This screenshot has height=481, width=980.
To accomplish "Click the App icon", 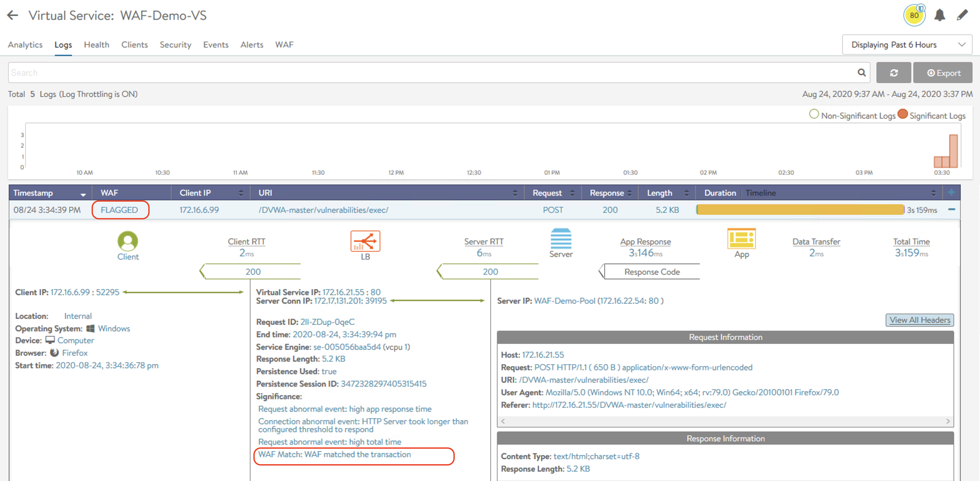I will click(741, 239).
